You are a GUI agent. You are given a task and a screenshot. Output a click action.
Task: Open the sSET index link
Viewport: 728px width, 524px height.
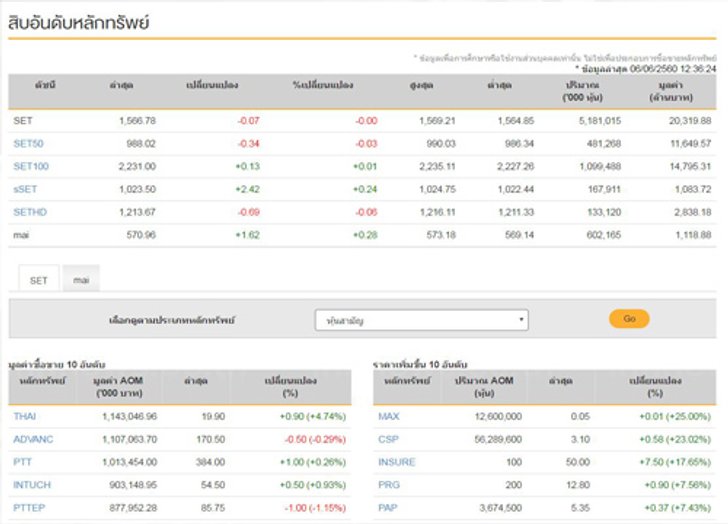[x=25, y=189]
